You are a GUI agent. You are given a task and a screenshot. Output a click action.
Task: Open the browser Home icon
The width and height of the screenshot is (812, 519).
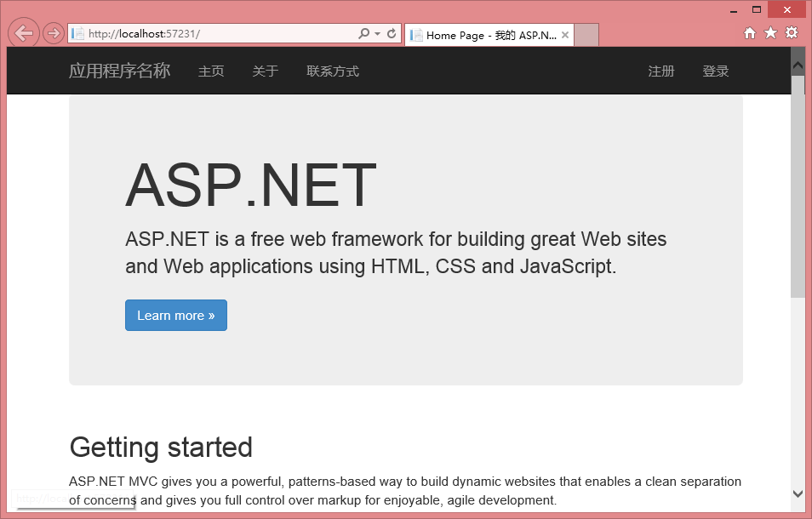(749, 33)
